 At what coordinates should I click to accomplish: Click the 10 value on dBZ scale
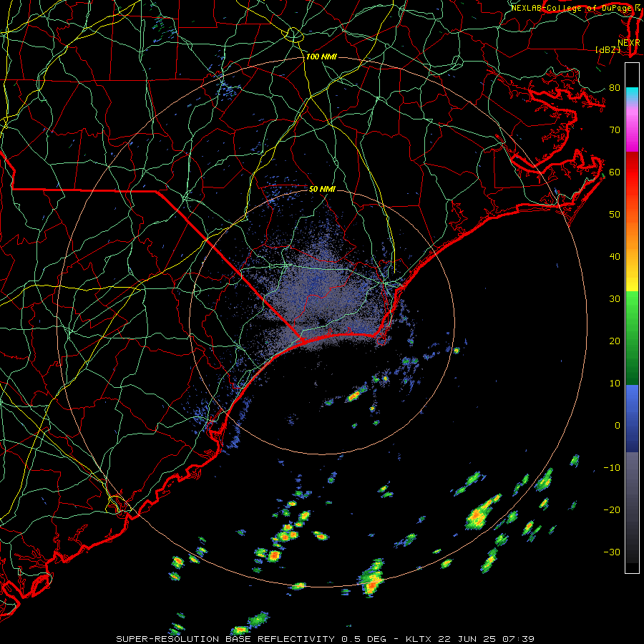615,384
